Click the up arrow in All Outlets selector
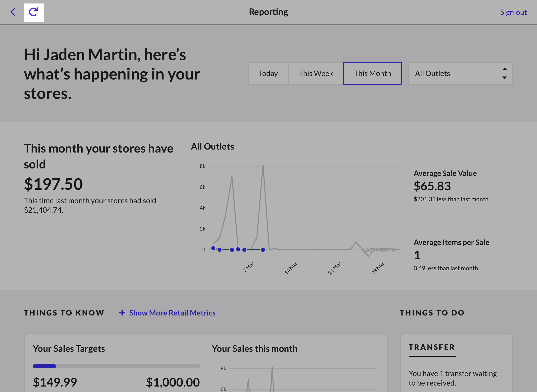The image size is (537, 392). click(x=504, y=69)
